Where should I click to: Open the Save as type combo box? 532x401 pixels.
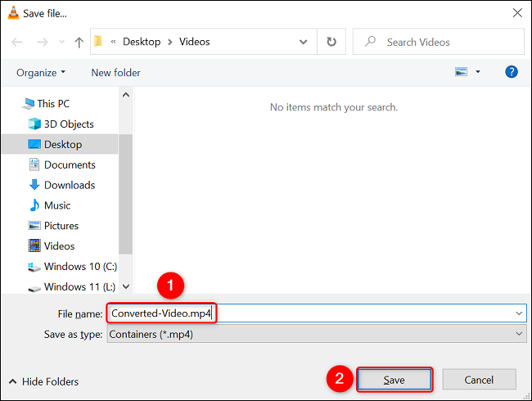(317, 334)
